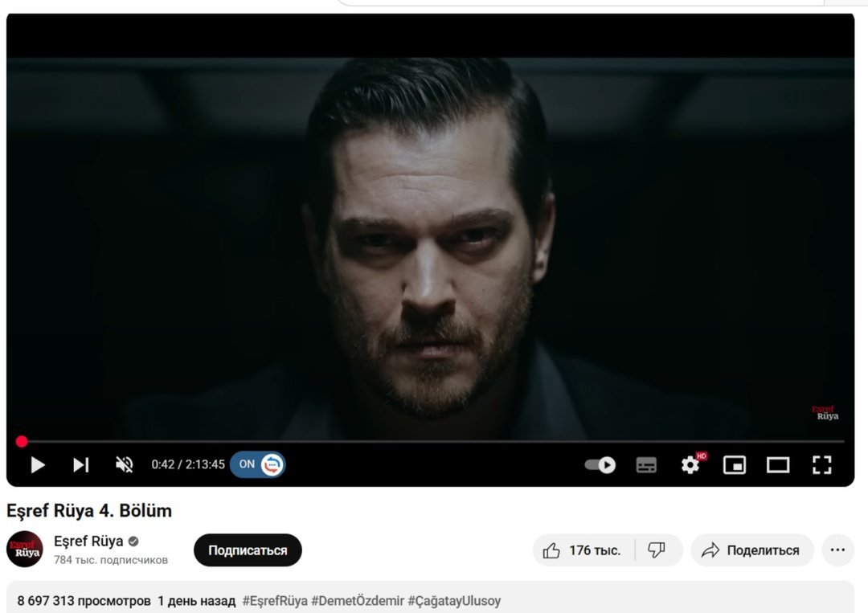The width and height of the screenshot is (868, 613).
Task: Click the 0:42 / 2:13:45 time display
Action: pyautogui.click(x=188, y=464)
